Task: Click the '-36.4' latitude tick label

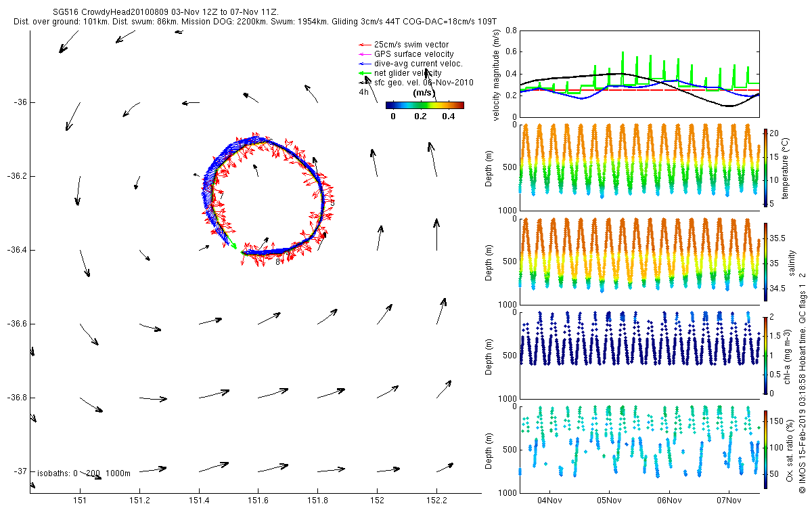Action: tap(17, 250)
